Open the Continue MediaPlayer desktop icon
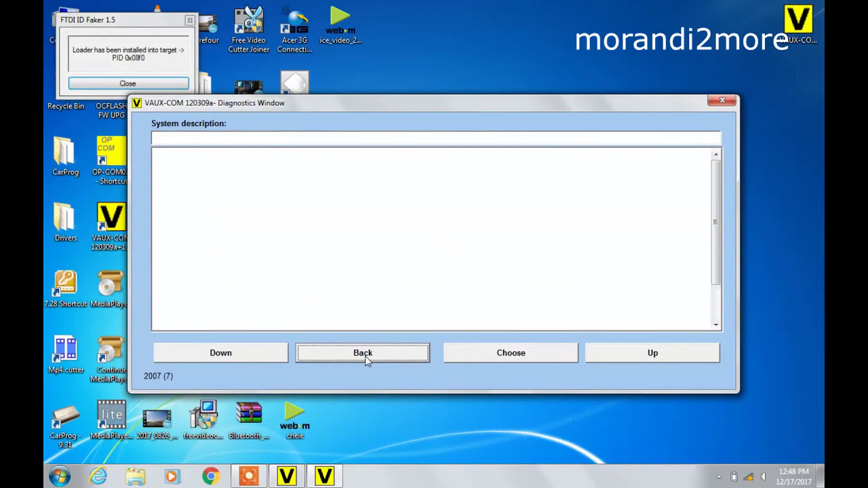Viewport: 868px width, 488px height. point(111,359)
